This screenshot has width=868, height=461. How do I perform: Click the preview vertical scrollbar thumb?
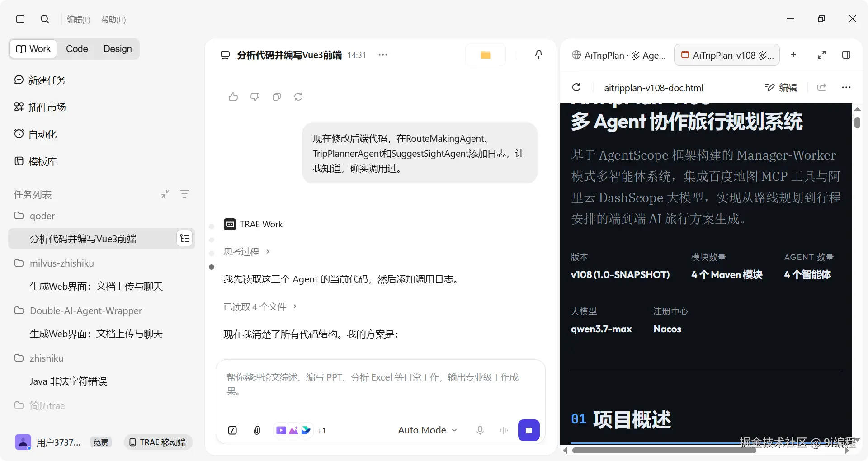857,122
